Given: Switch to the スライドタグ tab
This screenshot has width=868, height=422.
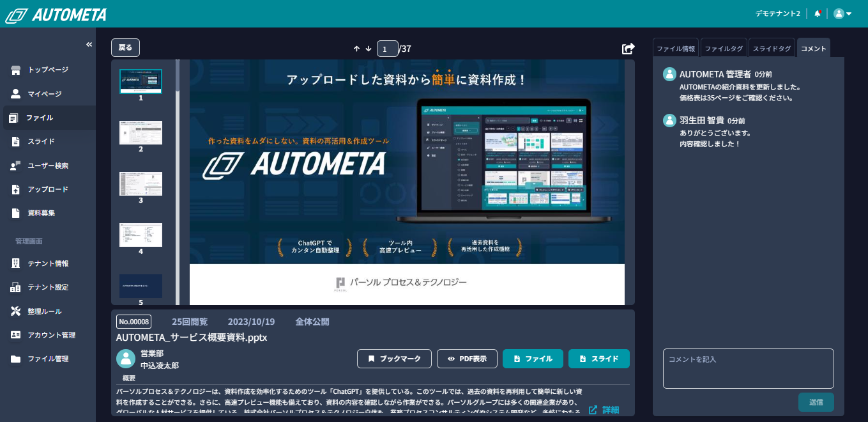Looking at the screenshot, I should click(x=772, y=49).
